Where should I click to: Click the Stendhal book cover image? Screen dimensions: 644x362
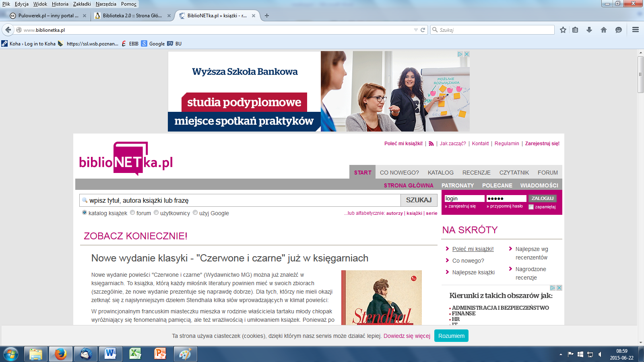click(x=382, y=298)
